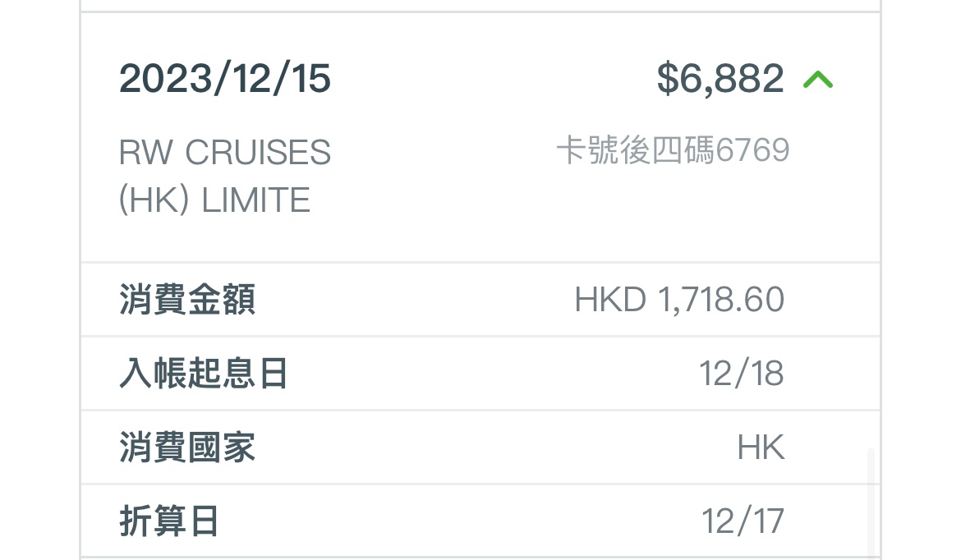Click the vertical scrollbar at right edge
This screenshot has width=961, height=560.
point(871,501)
